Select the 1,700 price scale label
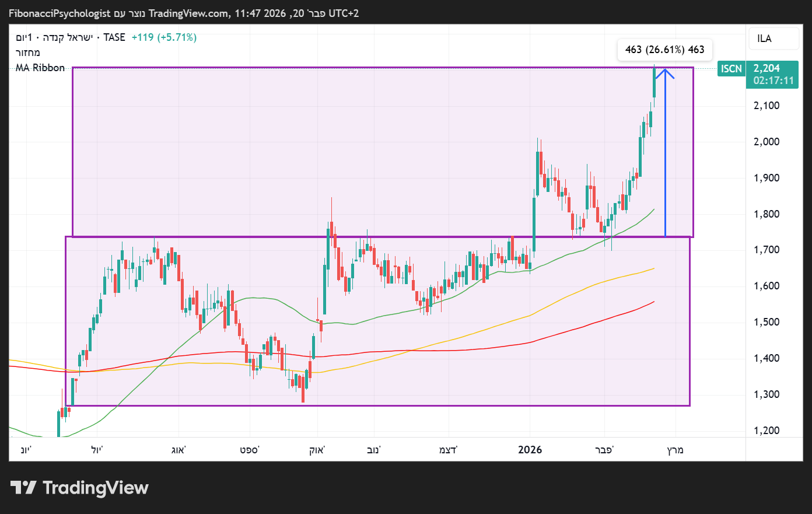The width and height of the screenshot is (812, 514). [766, 250]
